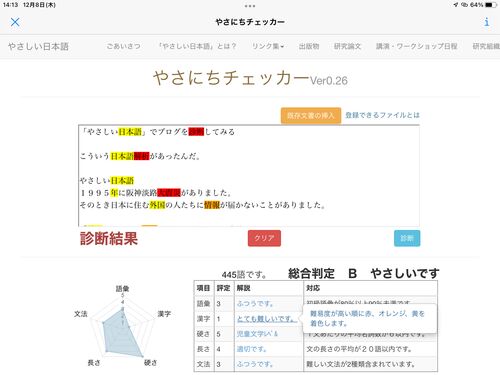
Task: Click the 評定 column header
Action: [x=223, y=288]
